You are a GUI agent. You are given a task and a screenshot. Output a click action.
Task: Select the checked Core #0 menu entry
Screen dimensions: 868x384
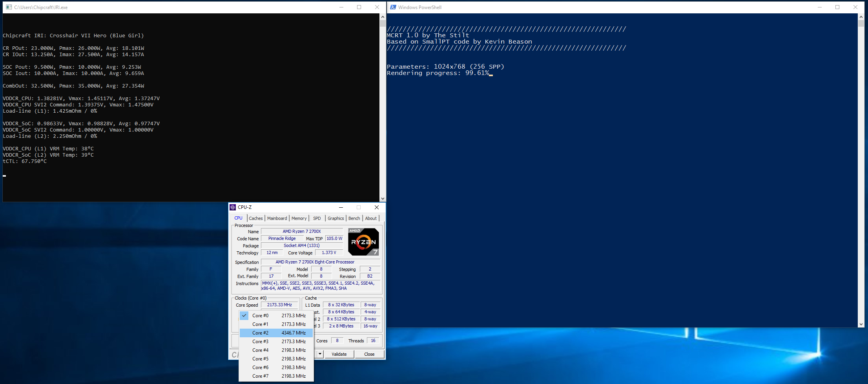[x=276, y=316]
